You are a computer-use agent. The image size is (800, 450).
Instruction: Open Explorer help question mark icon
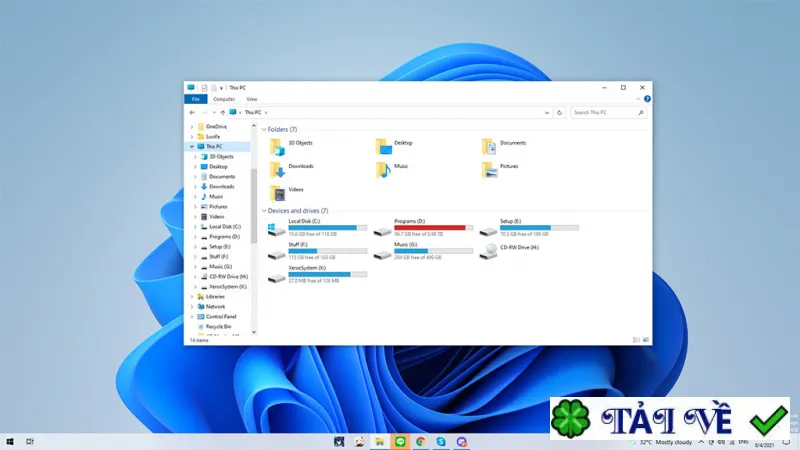[x=647, y=99]
